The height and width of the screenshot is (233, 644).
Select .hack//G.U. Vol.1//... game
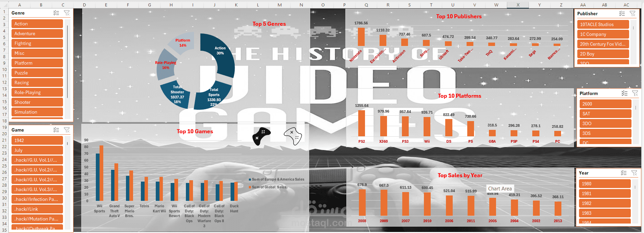click(x=37, y=160)
